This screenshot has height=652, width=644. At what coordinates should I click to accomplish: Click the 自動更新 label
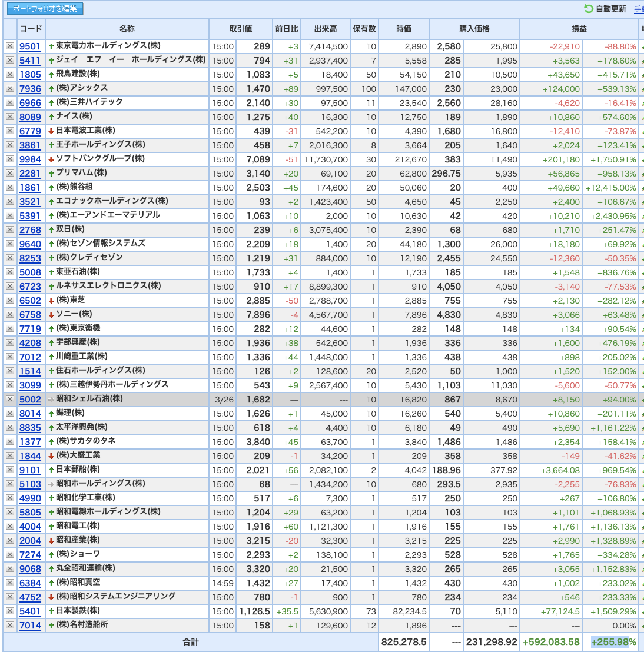[x=610, y=9]
